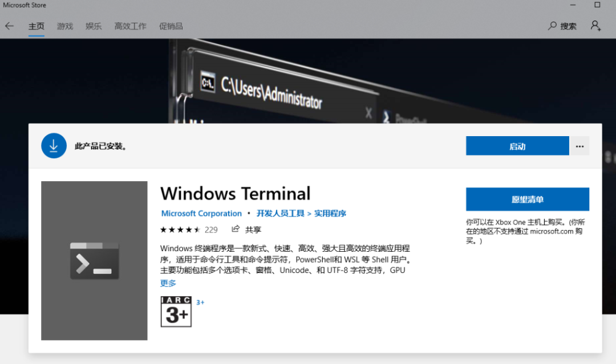
Task: Switch to the 游戏 tab
Action: click(x=64, y=26)
